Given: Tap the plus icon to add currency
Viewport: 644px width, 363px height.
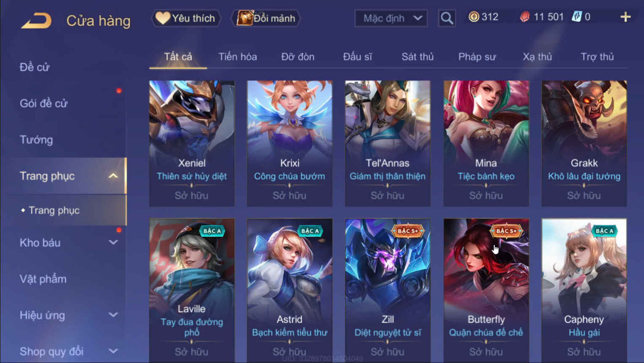Looking at the screenshot, I should (x=625, y=17).
